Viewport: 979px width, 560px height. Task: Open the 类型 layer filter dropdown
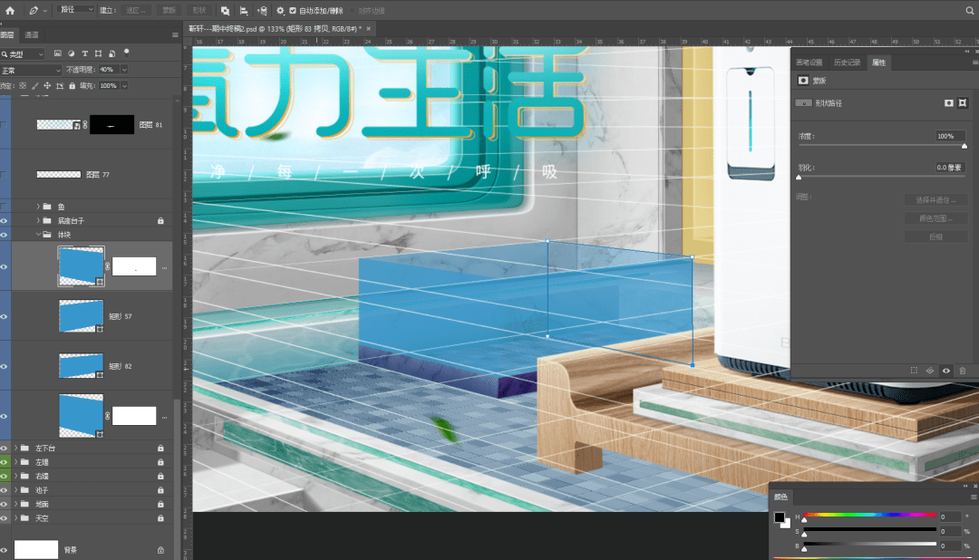tap(24, 53)
